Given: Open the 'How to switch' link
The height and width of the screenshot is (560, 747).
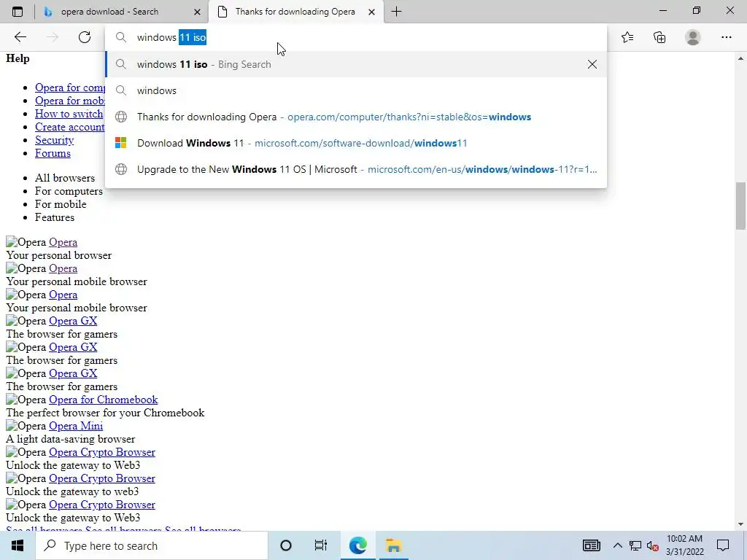Looking at the screenshot, I should point(69,114).
